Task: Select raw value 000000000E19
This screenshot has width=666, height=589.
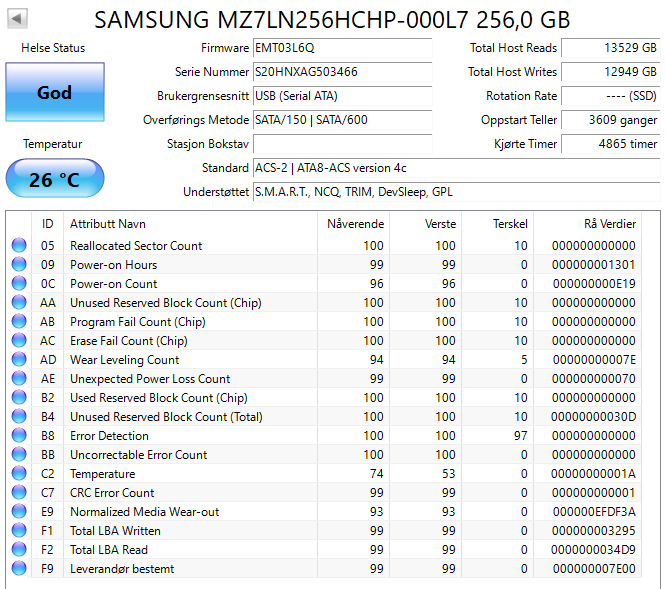Action: pyautogui.click(x=594, y=284)
